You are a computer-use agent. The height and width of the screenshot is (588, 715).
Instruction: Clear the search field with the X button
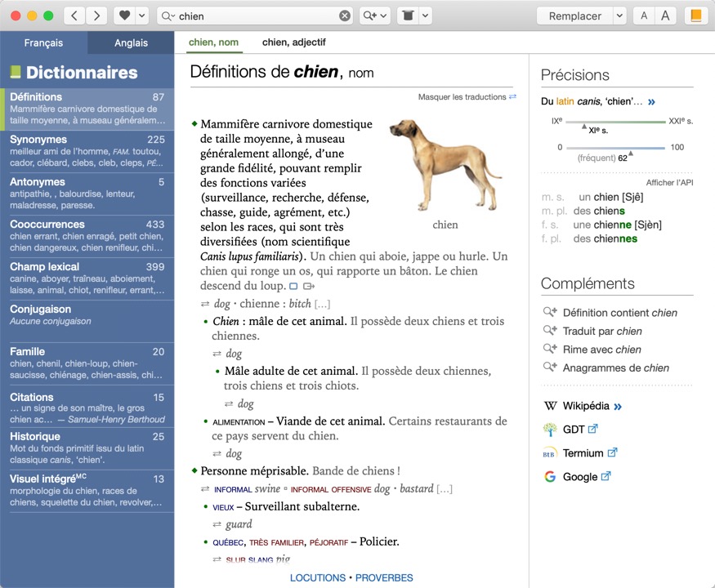click(x=345, y=16)
